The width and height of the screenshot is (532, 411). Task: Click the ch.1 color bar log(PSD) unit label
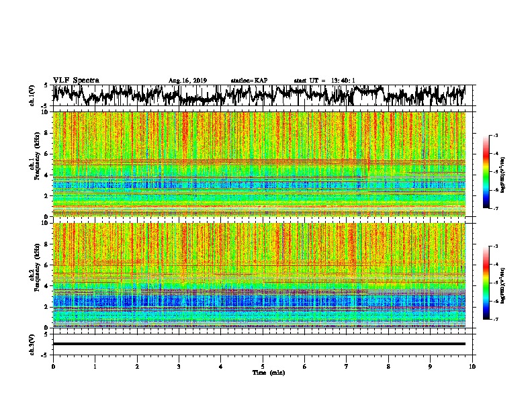coord(503,175)
